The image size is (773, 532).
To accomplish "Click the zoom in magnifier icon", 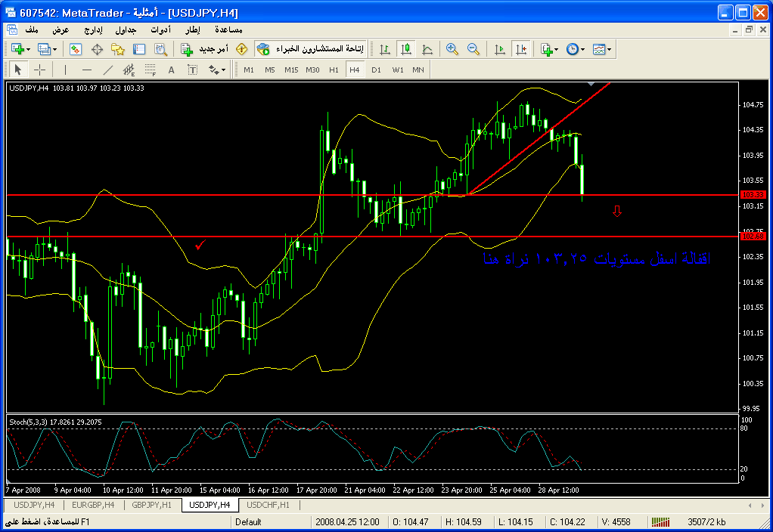I will tap(452, 49).
